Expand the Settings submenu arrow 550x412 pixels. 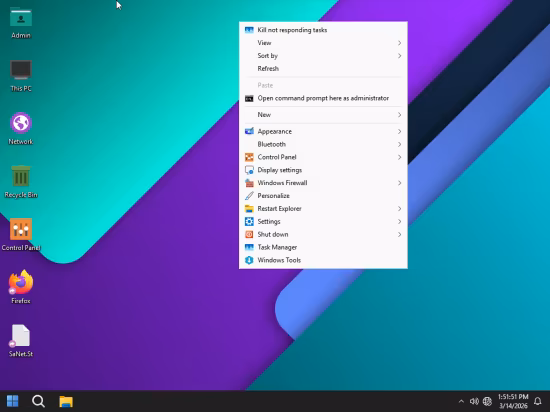pos(400,222)
